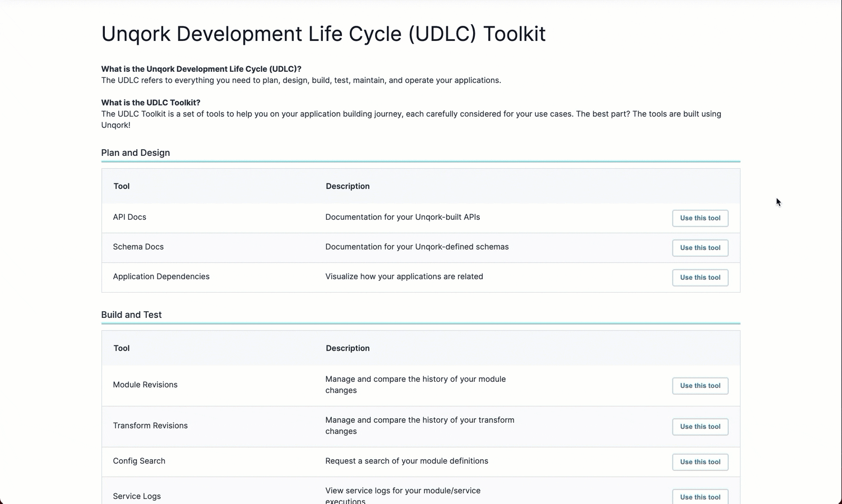This screenshot has width=842, height=504.
Task: Click 'Description' header in Build and Test table
Action: [348, 348]
